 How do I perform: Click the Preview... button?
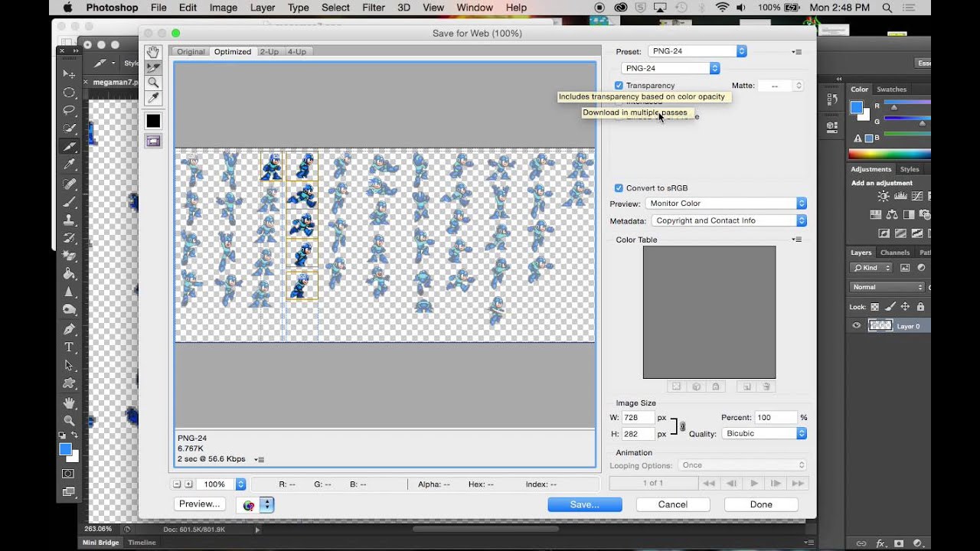pos(199,504)
